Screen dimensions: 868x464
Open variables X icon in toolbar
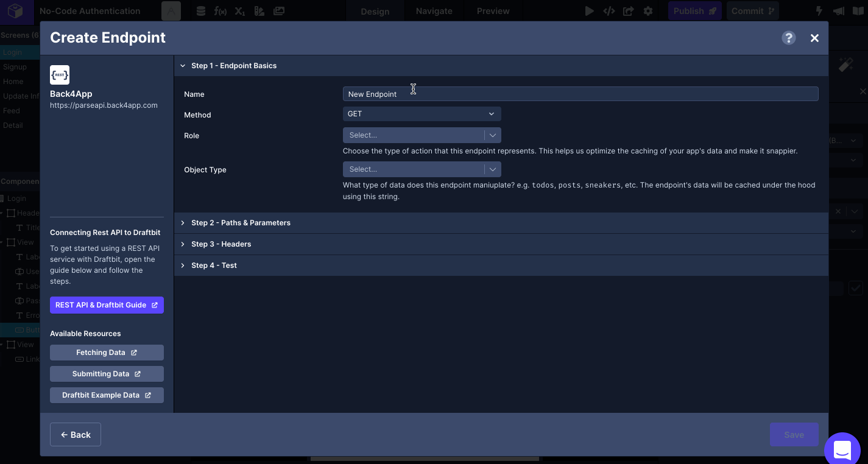(x=240, y=11)
